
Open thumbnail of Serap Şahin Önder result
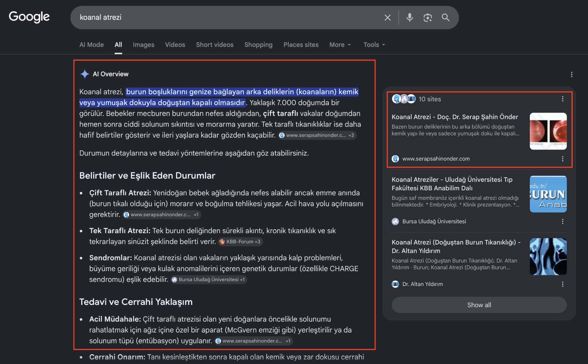(x=548, y=131)
